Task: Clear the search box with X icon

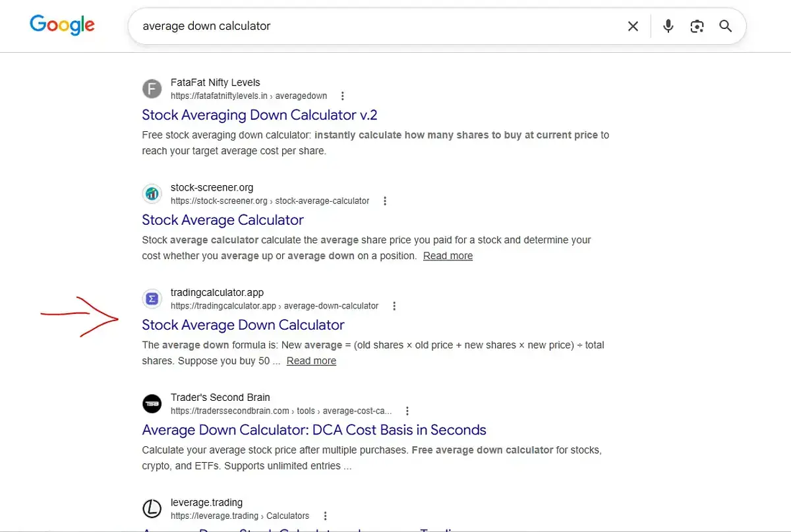Action: (633, 26)
